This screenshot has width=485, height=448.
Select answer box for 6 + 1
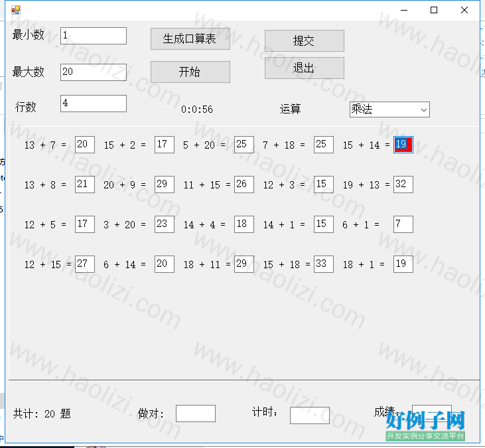coord(403,224)
